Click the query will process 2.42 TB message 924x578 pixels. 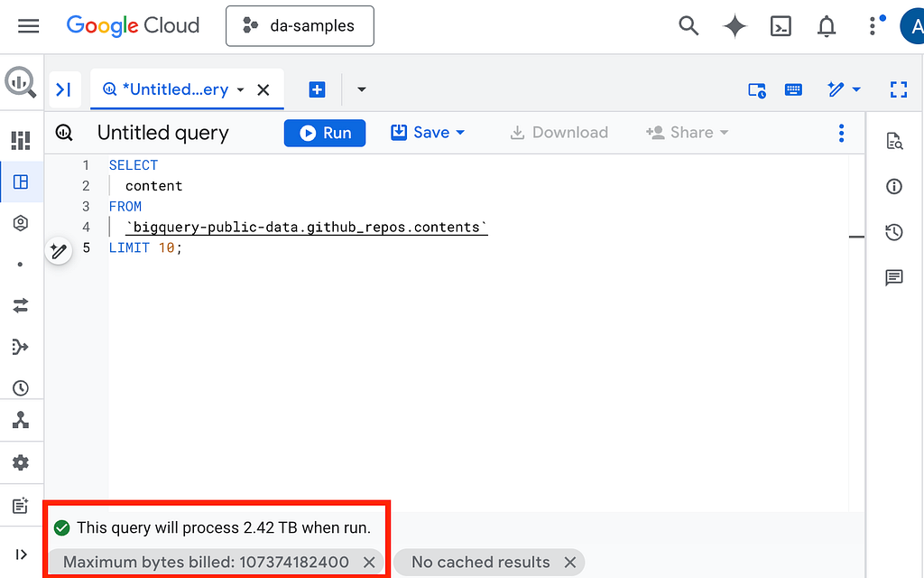tap(224, 527)
